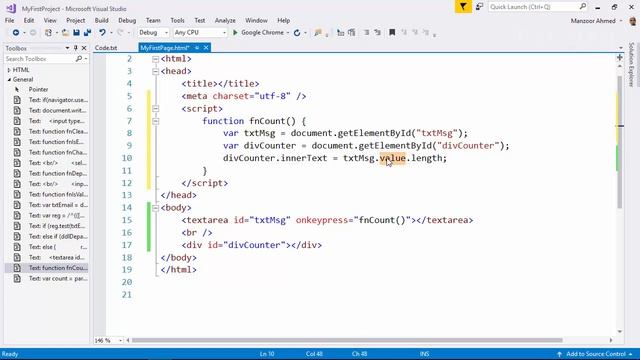Click the Undo toolbar icon
This screenshot has width=640, height=360.
coord(102,33)
